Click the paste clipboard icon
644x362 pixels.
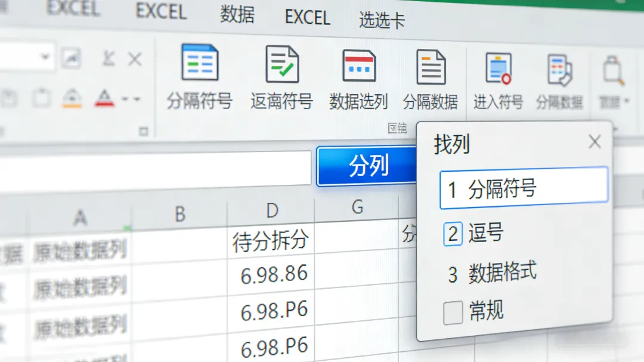tap(42, 98)
